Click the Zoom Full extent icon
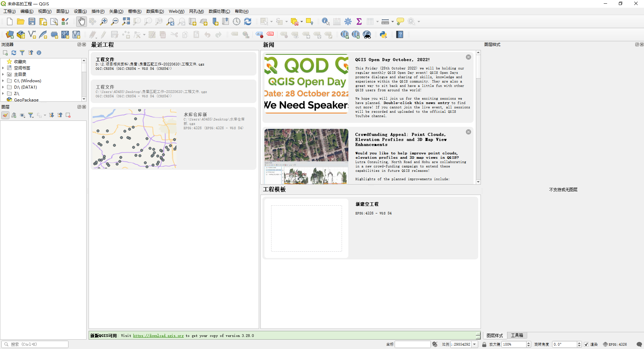This screenshot has height=349, width=644. click(126, 21)
